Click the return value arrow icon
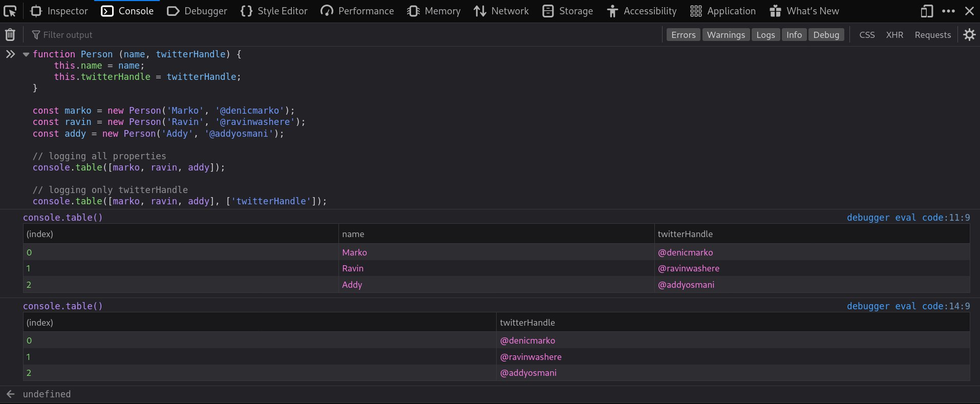980x404 pixels. coord(10,394)
